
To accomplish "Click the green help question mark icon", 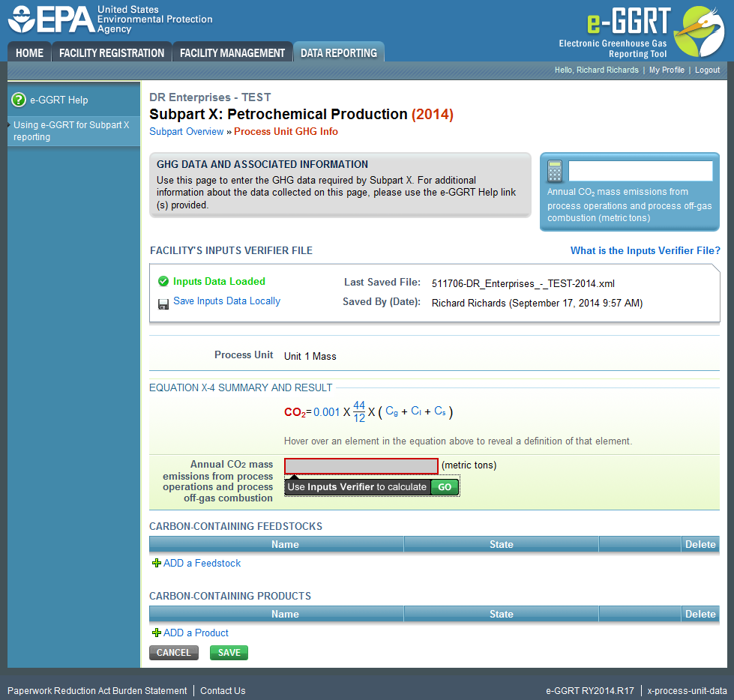I will point(18,100).
